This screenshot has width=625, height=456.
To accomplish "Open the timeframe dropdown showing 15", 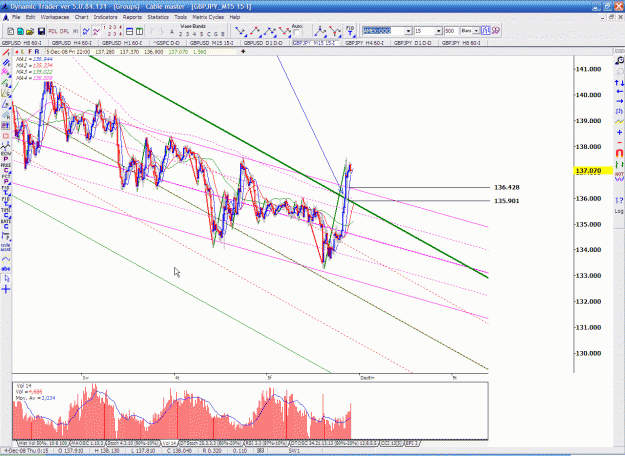I will pos(438,31).
